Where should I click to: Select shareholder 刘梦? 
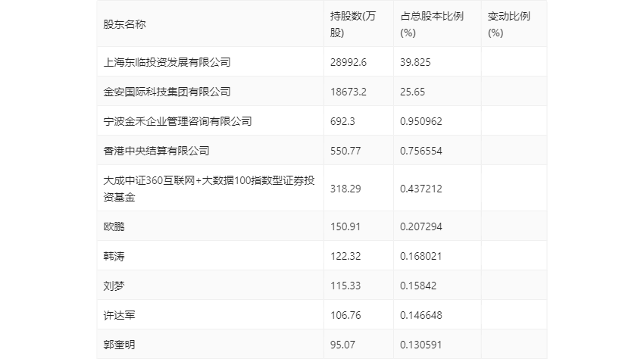114,286
